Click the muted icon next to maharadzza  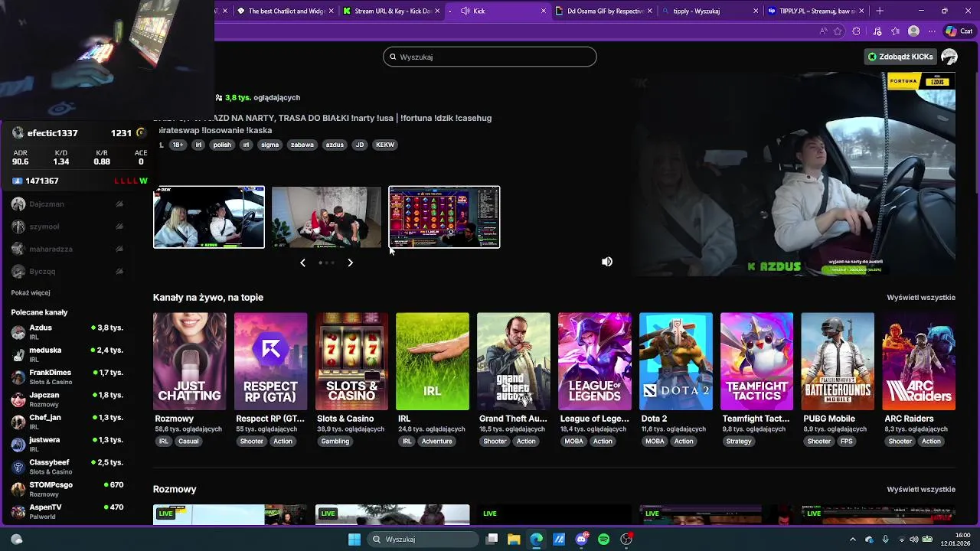(x=119, y=249)
